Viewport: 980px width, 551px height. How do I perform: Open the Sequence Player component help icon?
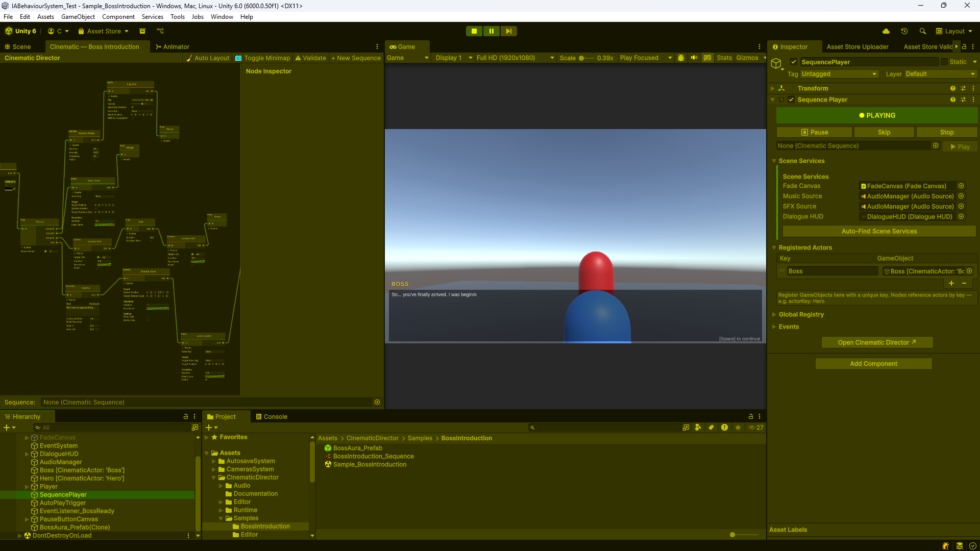pyautogui.click(x=953, y=99)
